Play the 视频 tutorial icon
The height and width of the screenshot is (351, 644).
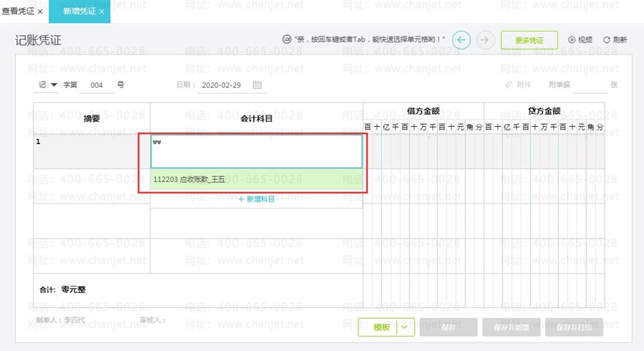(572, 40)
